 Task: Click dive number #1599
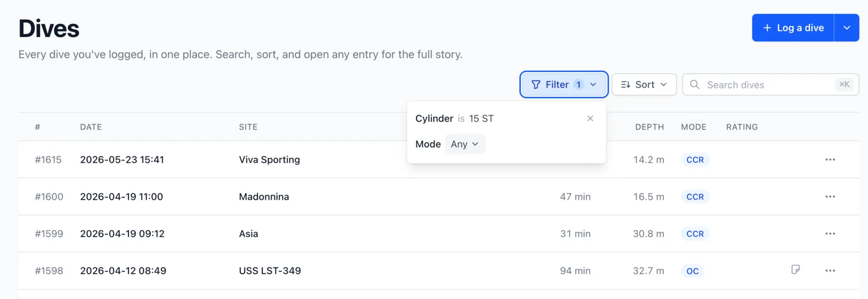[x=49, y=233]
